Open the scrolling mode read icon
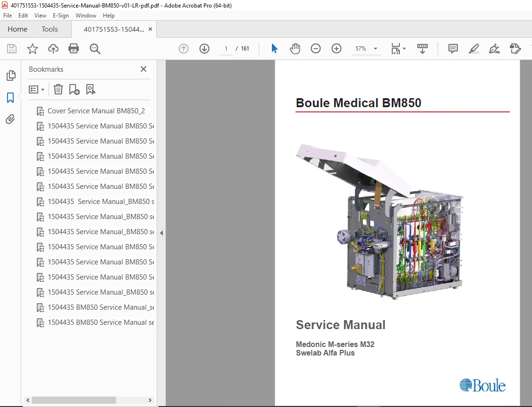532x407 pixels. 422,49
